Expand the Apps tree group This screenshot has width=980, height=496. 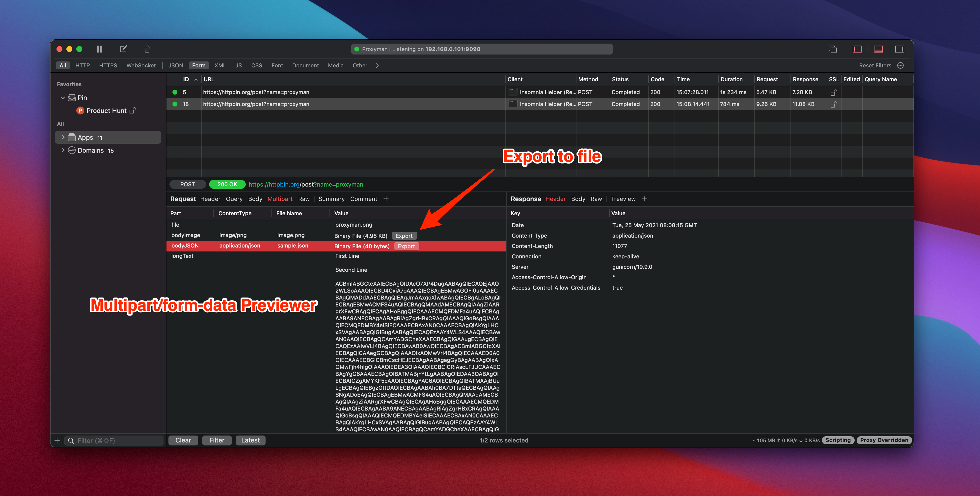[63, 137]
